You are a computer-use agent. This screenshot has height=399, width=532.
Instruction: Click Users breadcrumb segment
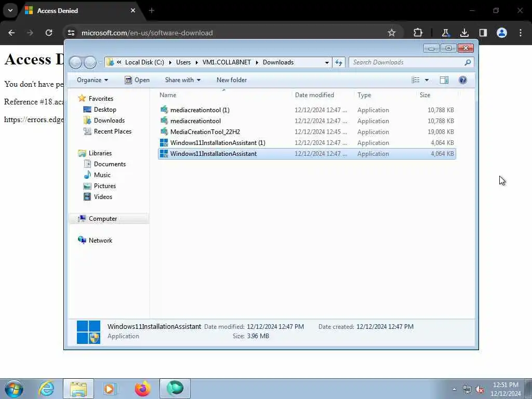183,62
